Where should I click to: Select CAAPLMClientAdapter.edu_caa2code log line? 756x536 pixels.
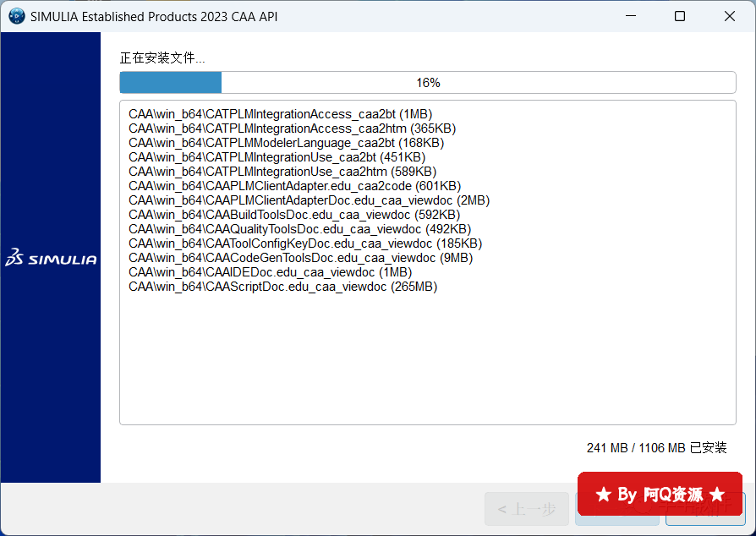(x=294, y=186)
